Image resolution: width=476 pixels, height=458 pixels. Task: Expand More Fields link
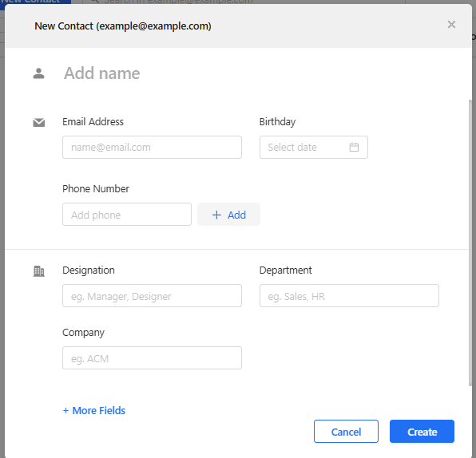point(93,411)
